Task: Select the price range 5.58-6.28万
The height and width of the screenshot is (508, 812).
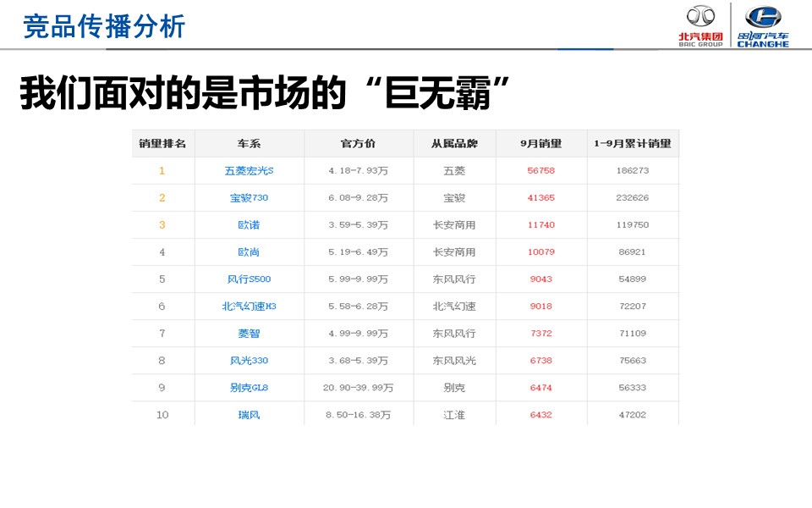Action: pos(358,306)
